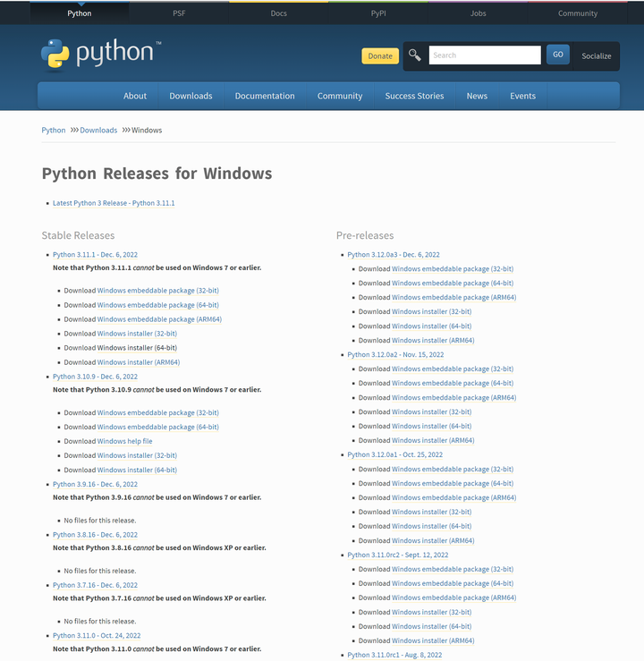
Task: Download 3.12.0a3 Windows embeddable package (32-bit)
Action: click(453, 268)
